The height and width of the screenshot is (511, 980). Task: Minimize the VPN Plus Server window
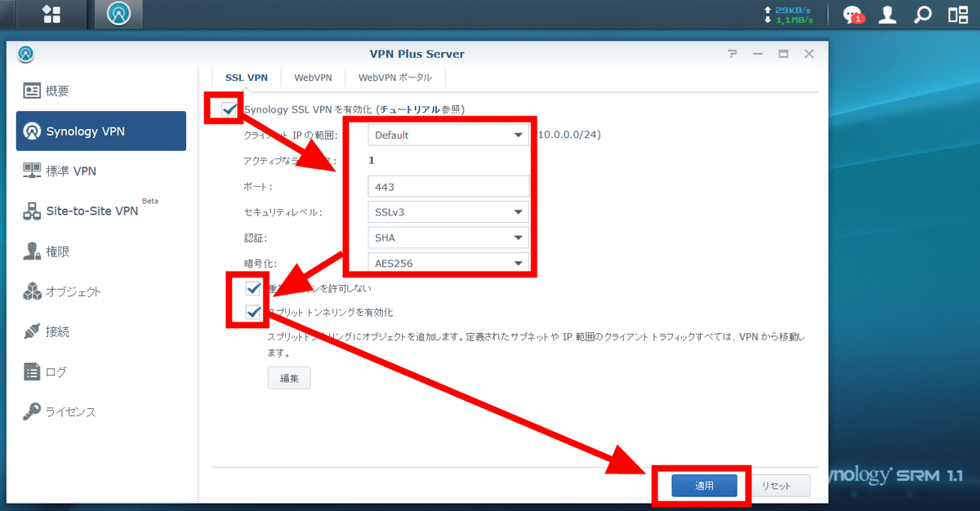[x=758, y=54]
